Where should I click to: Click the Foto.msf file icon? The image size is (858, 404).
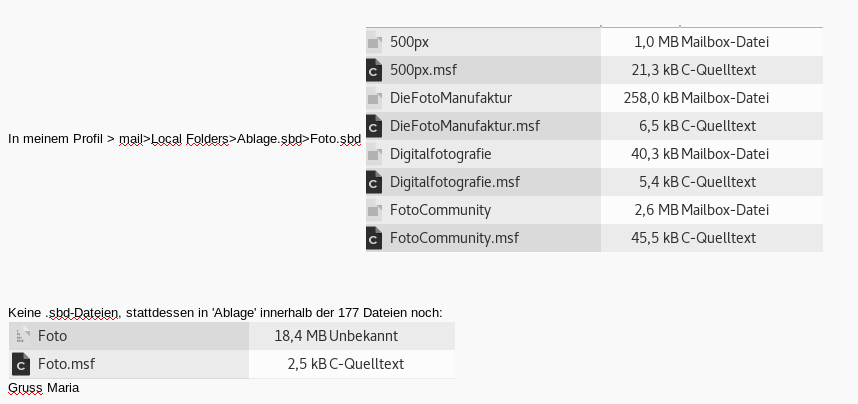(x=21, y=364)
